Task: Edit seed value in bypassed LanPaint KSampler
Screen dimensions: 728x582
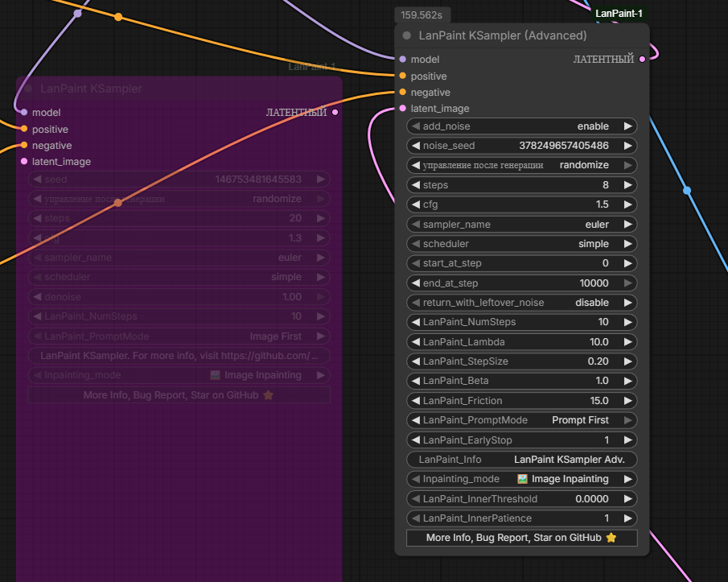Action: [x=179, y=180]
